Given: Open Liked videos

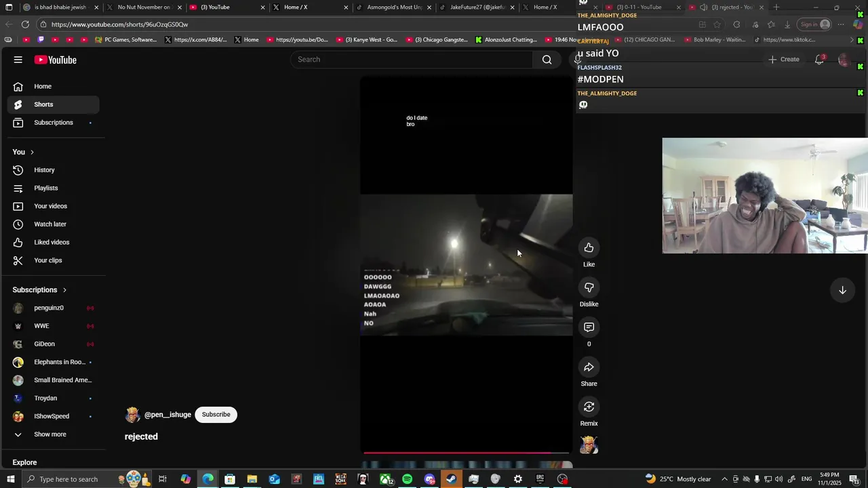Looking at the screenshot, I should 53,242.
